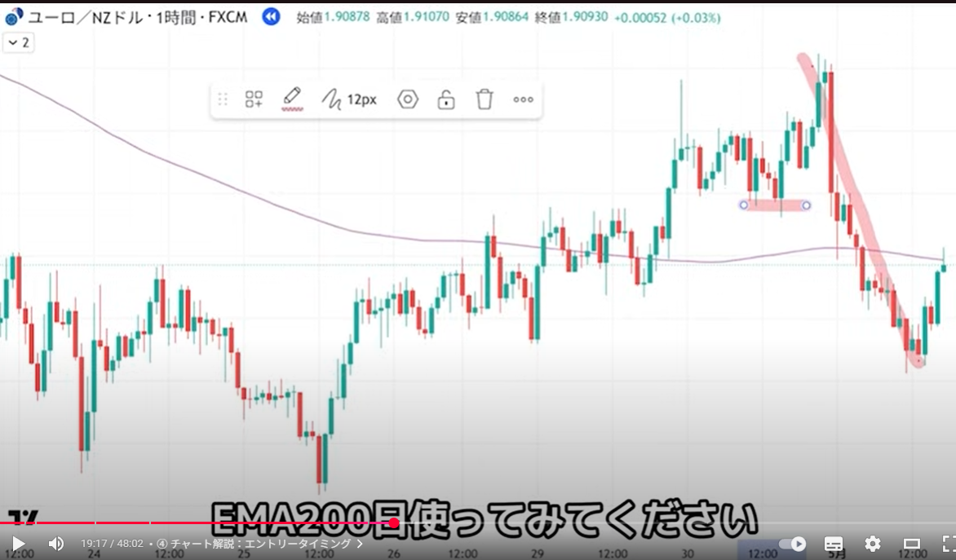Click the blue replay rewind button
The height and width of the screenshot is (560, 956).
(x=271, y=17)
